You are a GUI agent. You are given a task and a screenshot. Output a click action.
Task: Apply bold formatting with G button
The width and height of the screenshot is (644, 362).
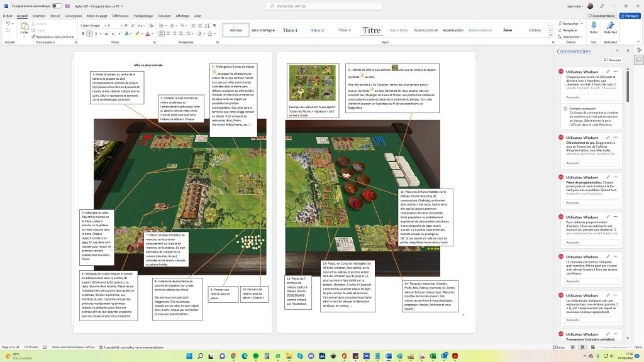tap(82, 33)
